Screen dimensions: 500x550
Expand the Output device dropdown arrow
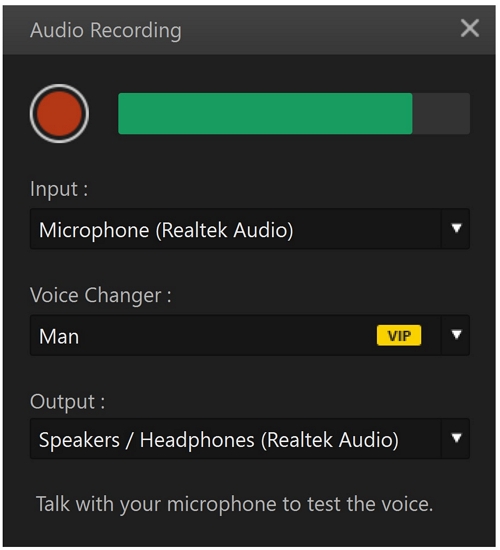coord(456,438)
